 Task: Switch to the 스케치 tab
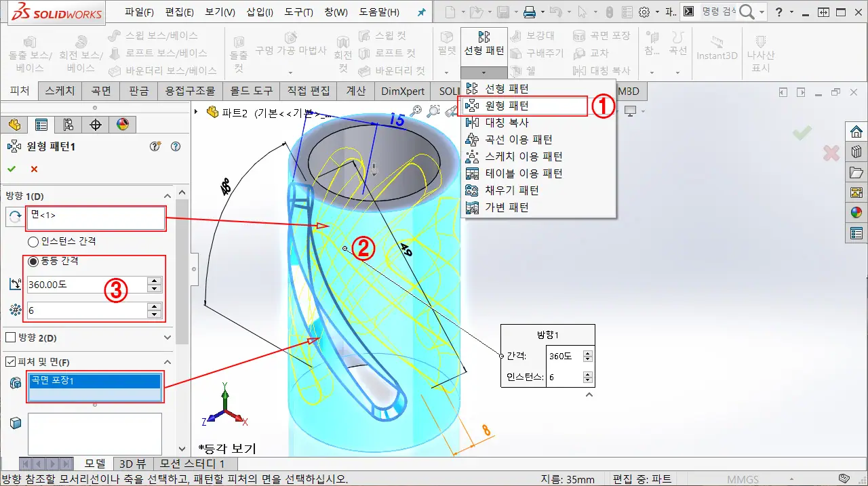tap(60, 91)
